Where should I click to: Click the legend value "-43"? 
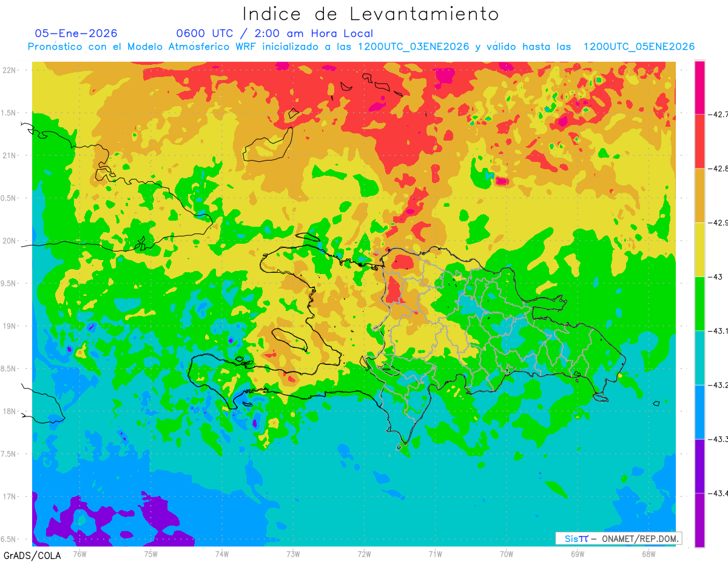(716, 276)
